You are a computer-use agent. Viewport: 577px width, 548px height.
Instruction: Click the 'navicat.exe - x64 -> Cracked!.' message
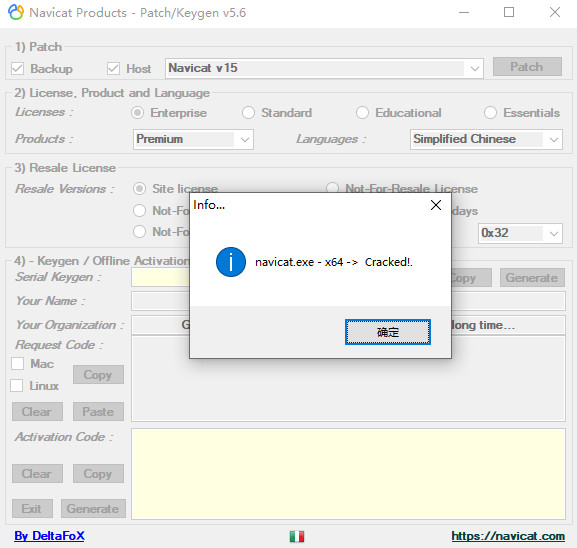(x=334, y=262)
